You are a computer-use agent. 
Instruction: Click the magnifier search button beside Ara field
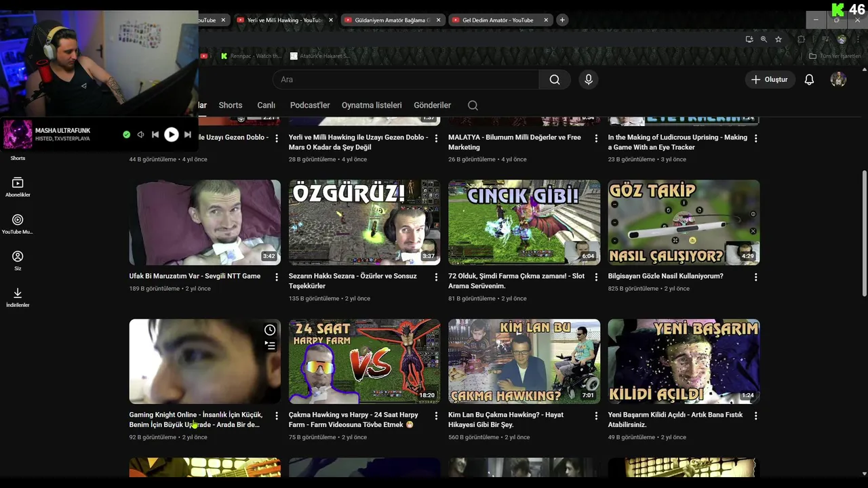click(x=555, y=79)
